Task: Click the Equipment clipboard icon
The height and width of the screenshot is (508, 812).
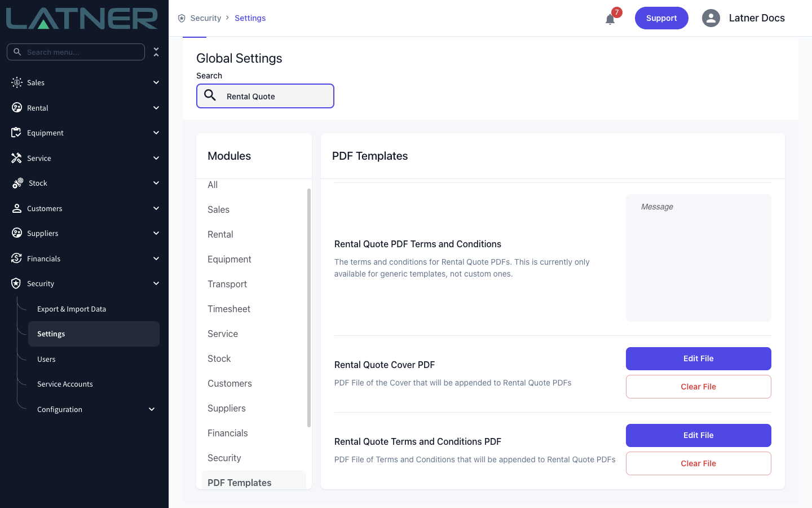Action: point(16,133)
